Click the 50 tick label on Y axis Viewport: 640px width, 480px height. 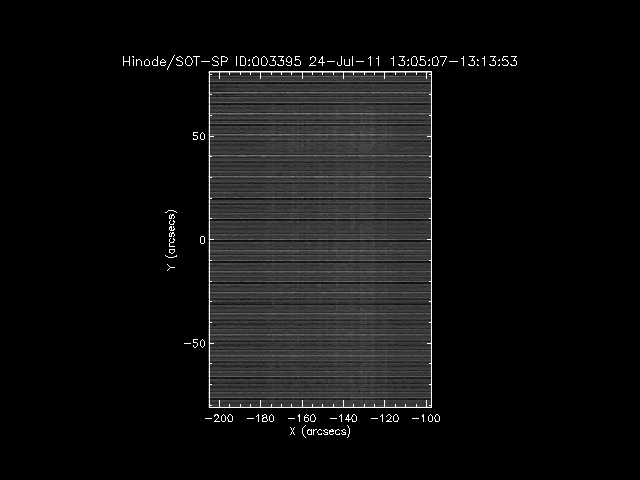(x=199, y=136)
